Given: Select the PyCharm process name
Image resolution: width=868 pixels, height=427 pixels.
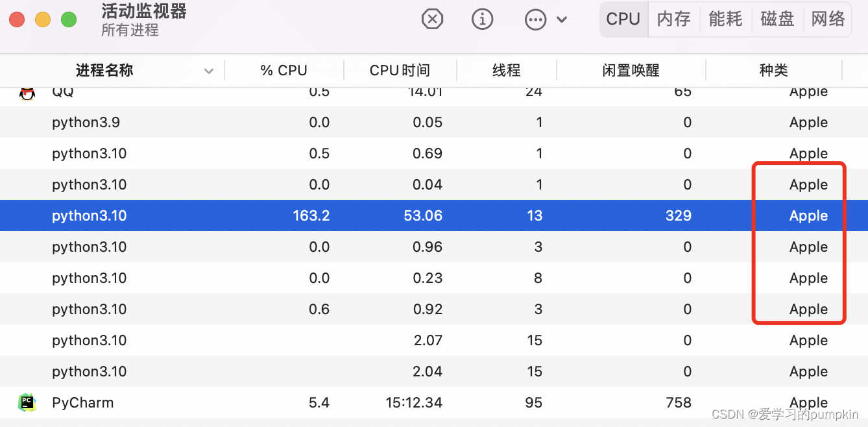Looking at the screenshot, I should [83, 403].
